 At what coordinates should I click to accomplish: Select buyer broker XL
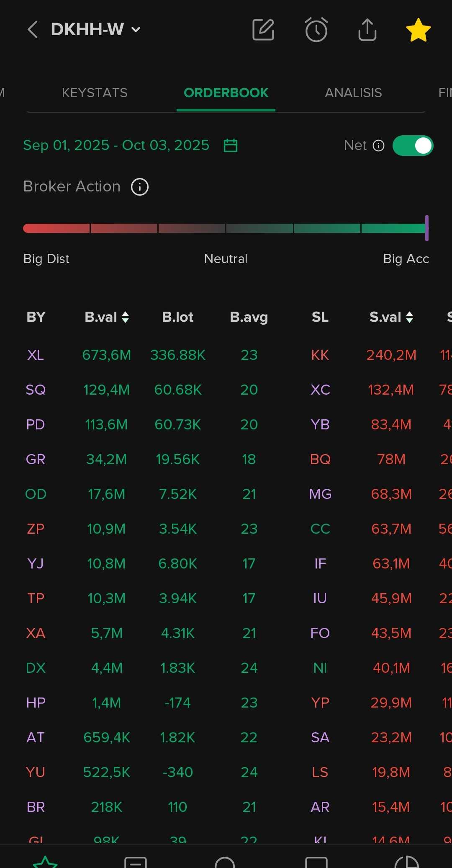[x=36, y=355]
